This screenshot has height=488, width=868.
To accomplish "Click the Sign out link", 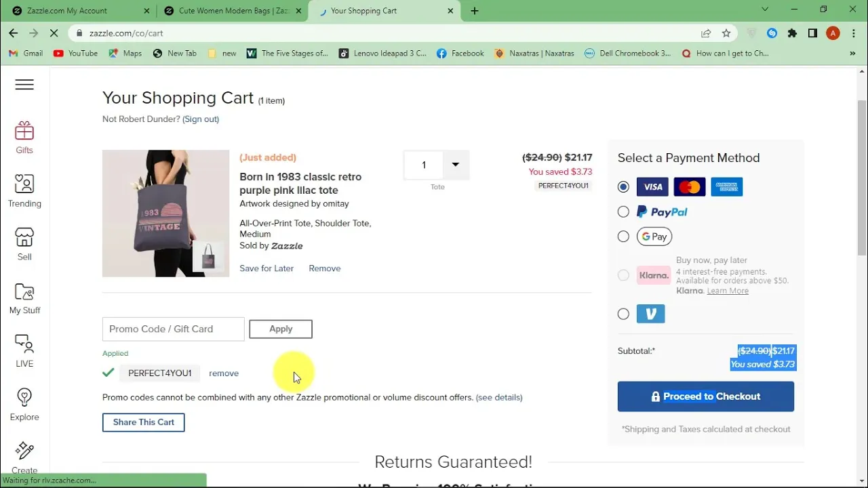I will click(x=201, y=119).
